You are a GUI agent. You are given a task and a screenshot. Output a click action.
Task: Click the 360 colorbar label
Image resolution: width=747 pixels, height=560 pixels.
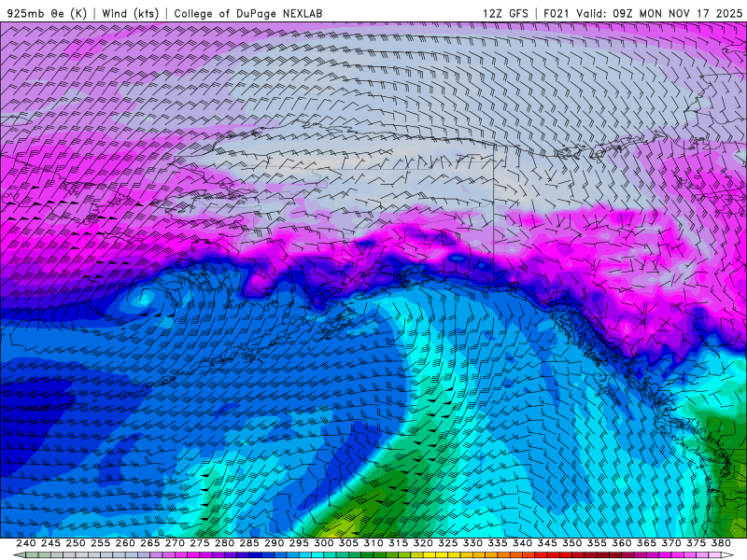622,543
